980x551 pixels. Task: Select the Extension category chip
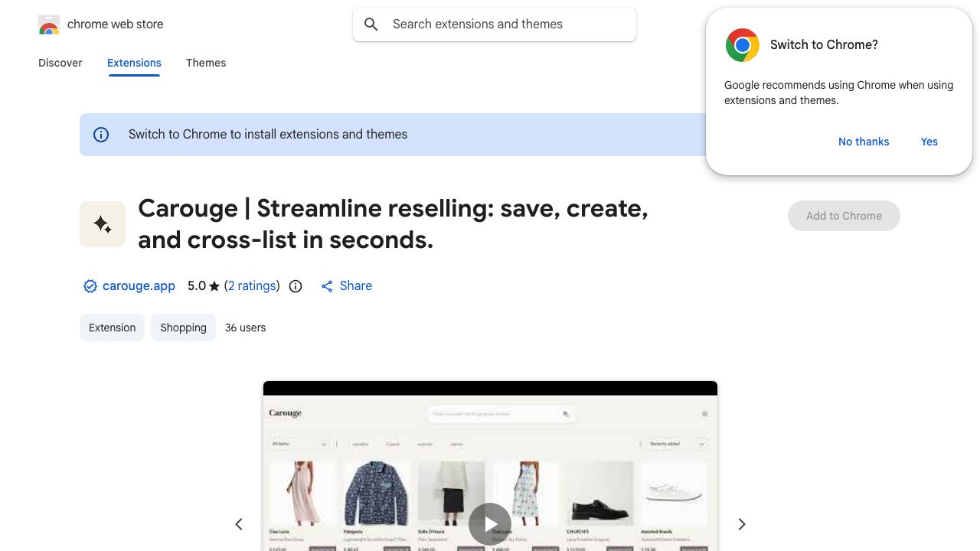(112, 328)
